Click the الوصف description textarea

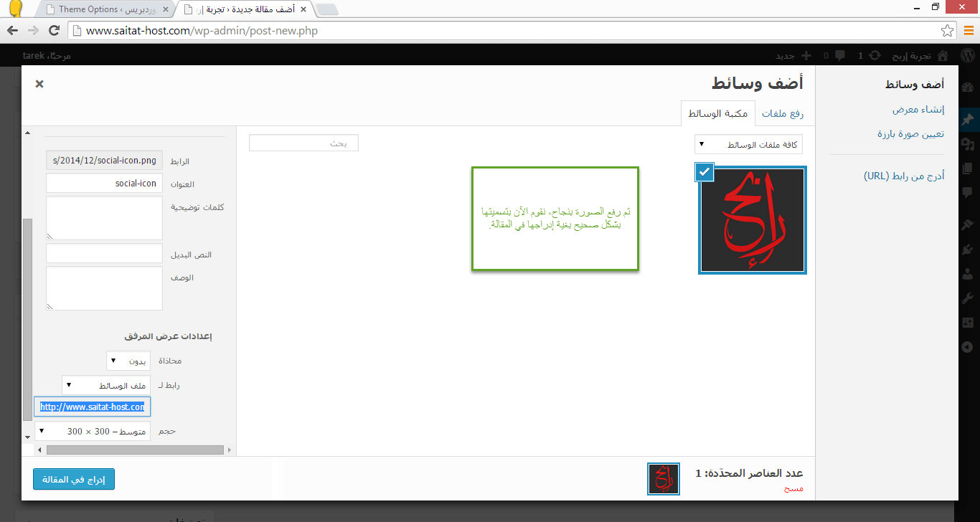(x=104, y=288)
